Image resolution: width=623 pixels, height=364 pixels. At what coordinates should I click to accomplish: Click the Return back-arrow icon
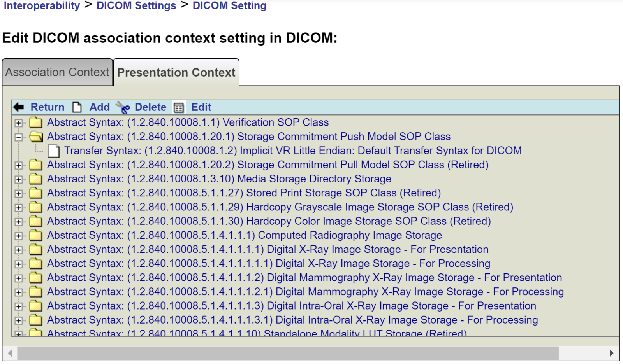click(x=18, y=107)
